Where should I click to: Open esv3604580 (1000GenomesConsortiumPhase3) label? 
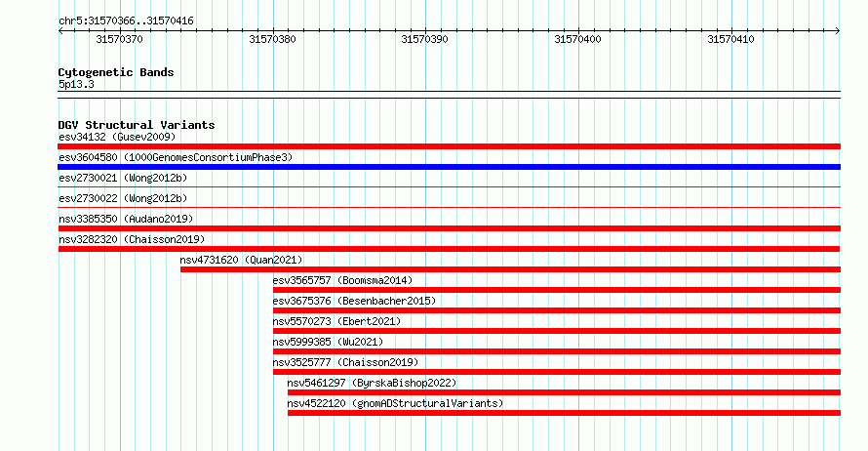176,157
